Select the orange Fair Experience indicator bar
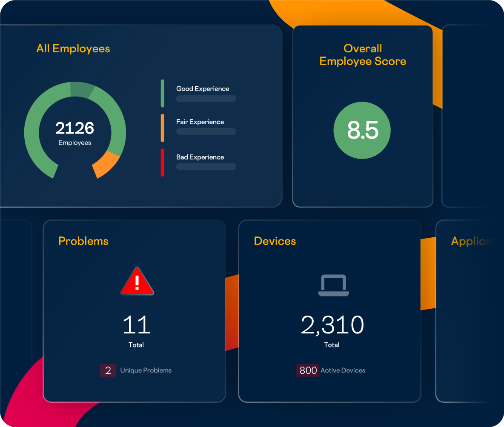The height and width of the screenshot is (427, 504). pos(163,128)
